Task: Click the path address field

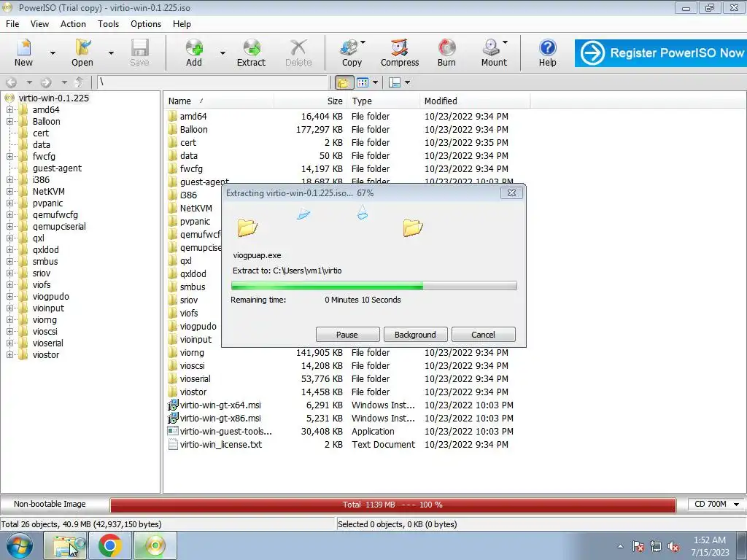Action: click(x=212, y=82)
